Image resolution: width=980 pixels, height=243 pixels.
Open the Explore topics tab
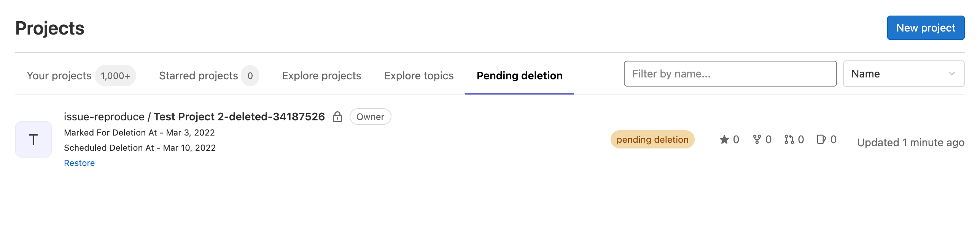click(x=418, y=75)
